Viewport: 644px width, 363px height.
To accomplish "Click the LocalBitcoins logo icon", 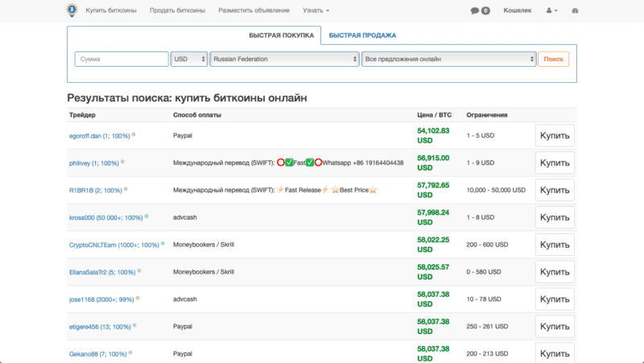I will [72, 10].
